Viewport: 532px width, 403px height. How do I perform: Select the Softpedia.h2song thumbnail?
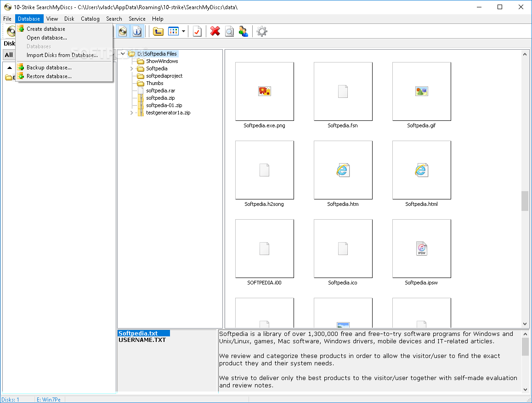[264, 170]
